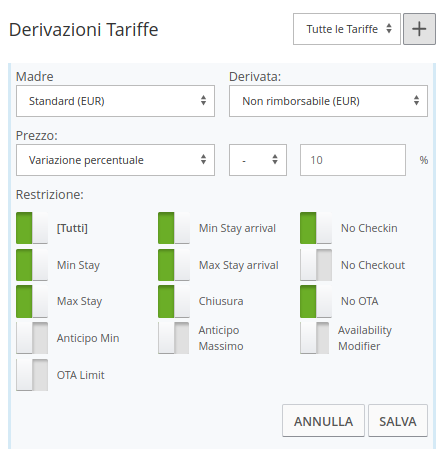Disable the Max Stay arrival switch

pyautogui.click(x=174, y=265)
